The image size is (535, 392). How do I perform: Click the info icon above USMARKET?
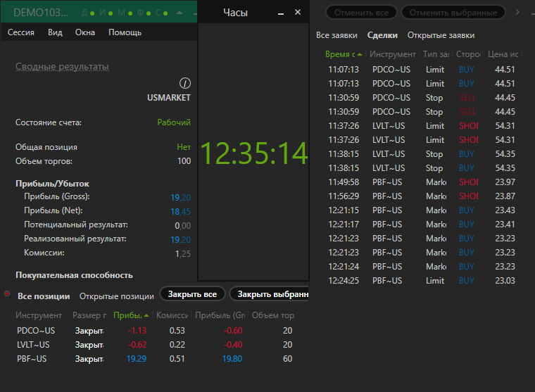185,83
